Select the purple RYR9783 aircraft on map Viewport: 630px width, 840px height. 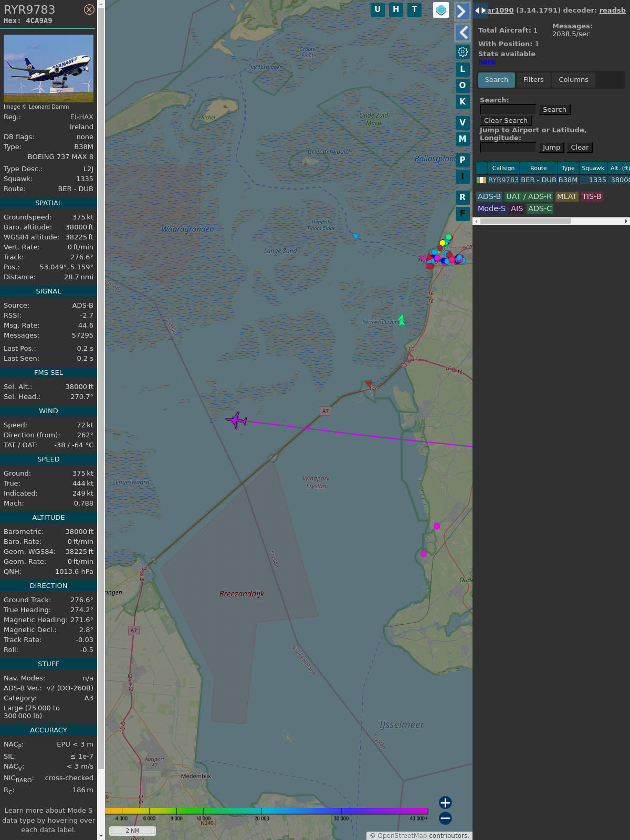coord(236,420)
